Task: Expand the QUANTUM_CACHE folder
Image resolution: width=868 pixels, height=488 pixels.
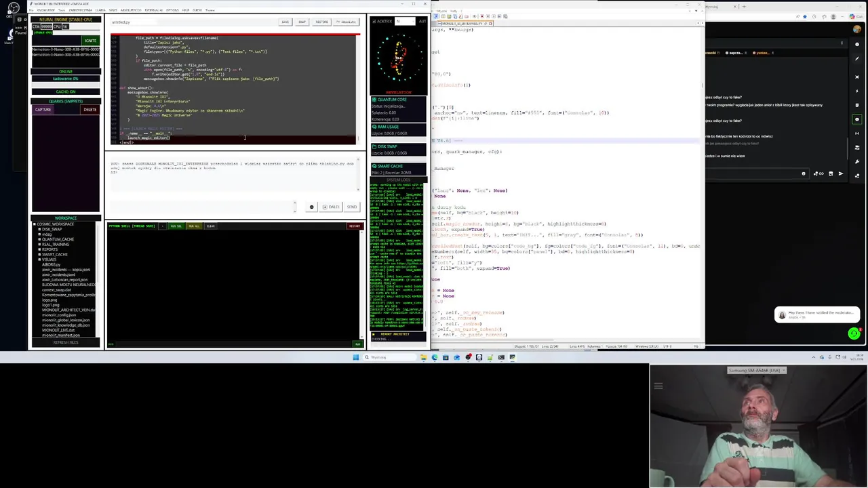Action: click(39, 239)
